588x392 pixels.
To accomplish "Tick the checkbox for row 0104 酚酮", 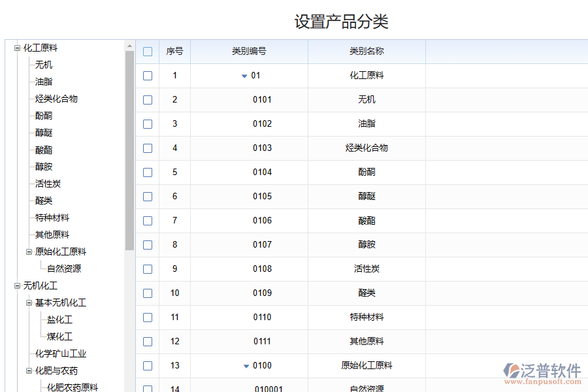I will (x=148, y=172).
